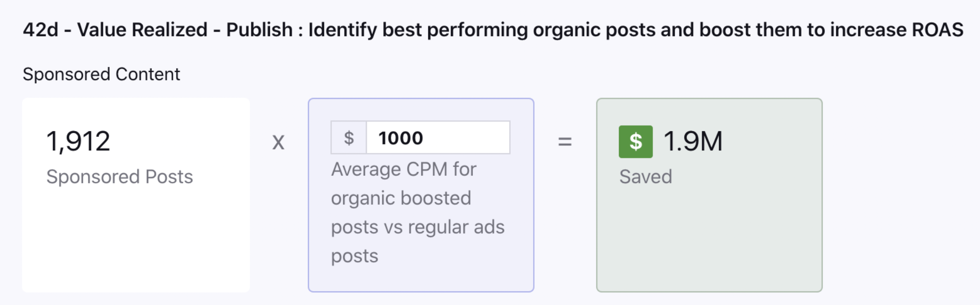Select the Sponsored Posts label
980x305 pixels.
119,177
